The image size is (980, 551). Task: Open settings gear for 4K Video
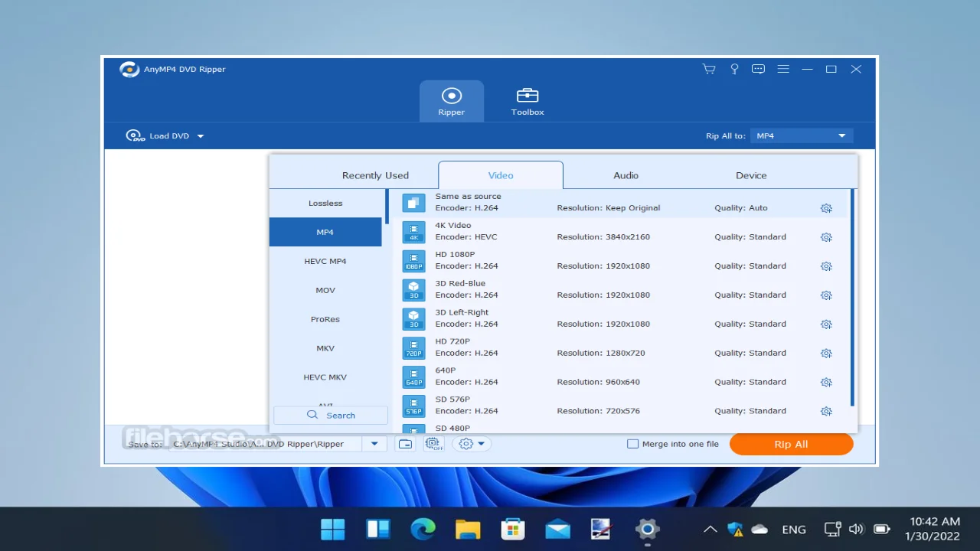[x=826, y=237]
